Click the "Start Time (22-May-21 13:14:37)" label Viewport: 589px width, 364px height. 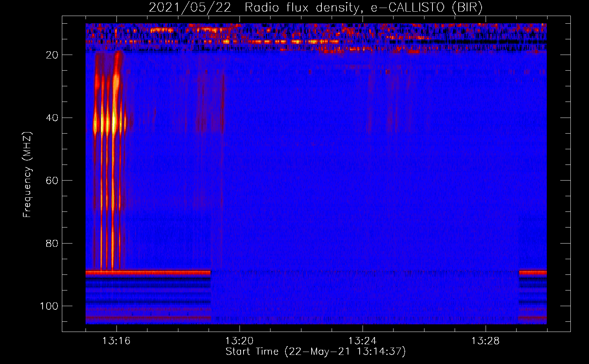(316, 352)
